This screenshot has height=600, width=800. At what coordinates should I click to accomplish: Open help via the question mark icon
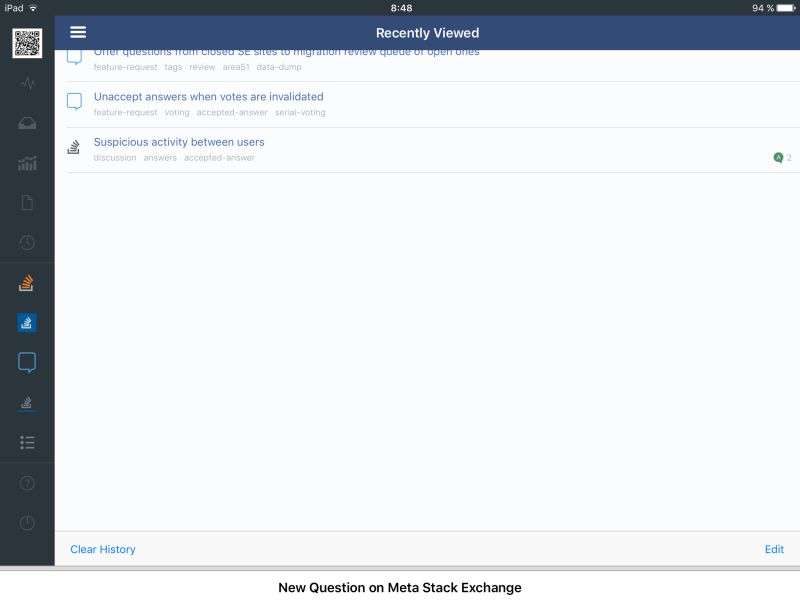click(x=27, y=482)
